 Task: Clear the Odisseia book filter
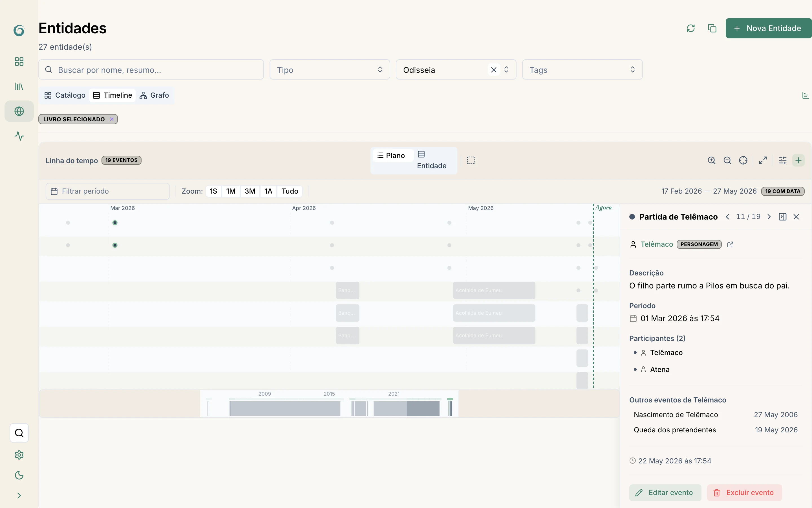tap(494, 69)
